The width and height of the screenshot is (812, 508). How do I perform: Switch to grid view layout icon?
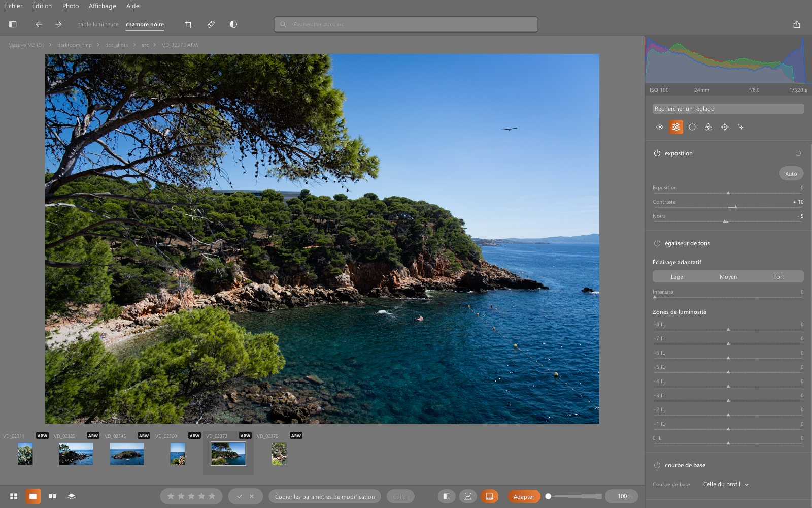coord(14,496)
